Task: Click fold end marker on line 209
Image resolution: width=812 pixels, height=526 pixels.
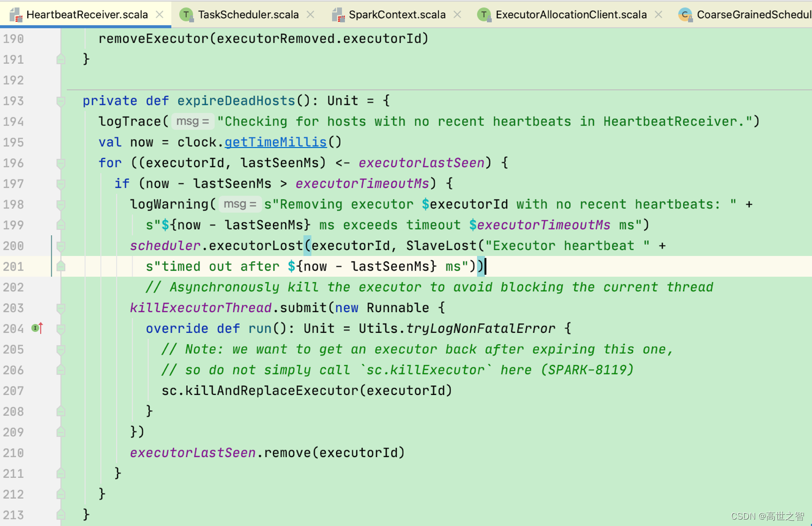Action: pyautogui.click(x=61, y=432)
